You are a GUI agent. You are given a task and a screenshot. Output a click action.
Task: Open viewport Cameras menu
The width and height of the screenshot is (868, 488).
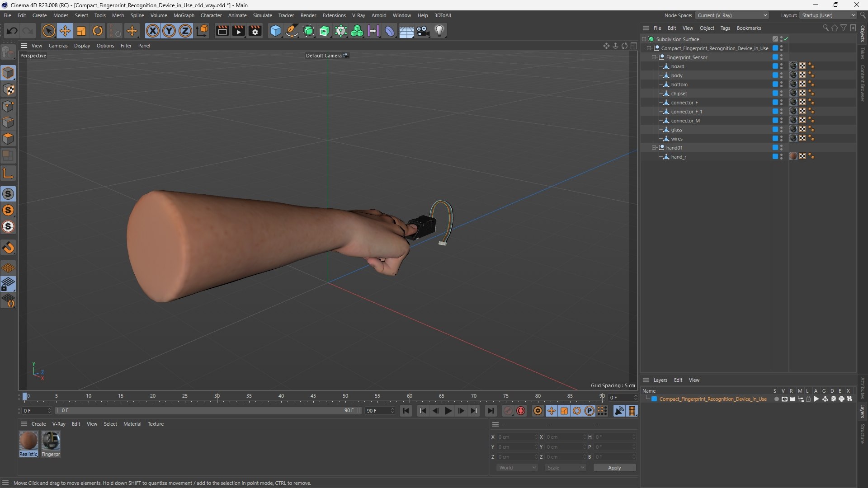tap(58, 46)
